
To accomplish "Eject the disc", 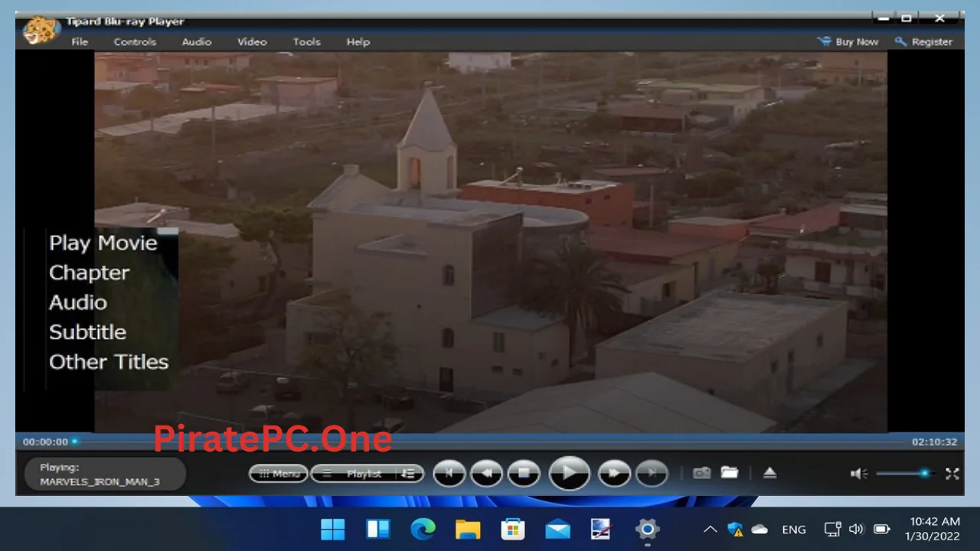I will coord(770,474).
